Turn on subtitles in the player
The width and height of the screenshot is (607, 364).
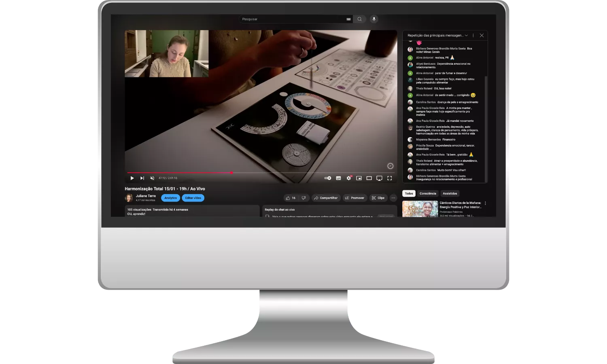(x=338, y=178)
